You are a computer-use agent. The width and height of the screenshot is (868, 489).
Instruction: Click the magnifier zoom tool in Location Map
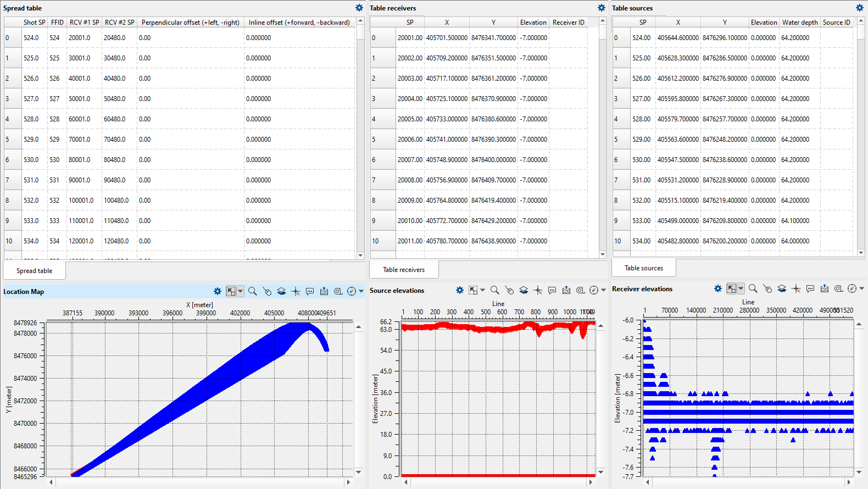253,291
